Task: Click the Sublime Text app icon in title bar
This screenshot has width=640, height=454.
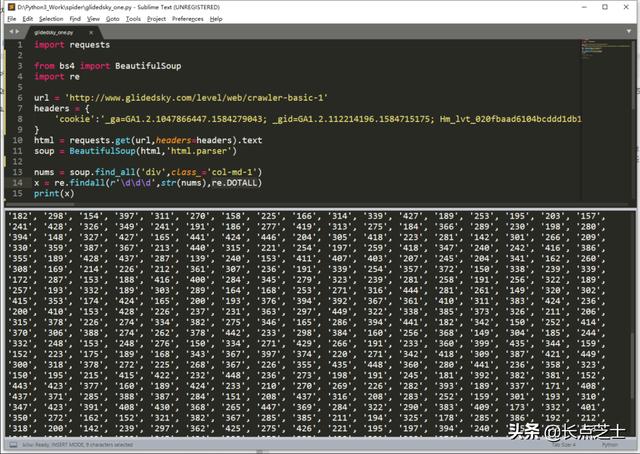Action: tap(11, 7)
